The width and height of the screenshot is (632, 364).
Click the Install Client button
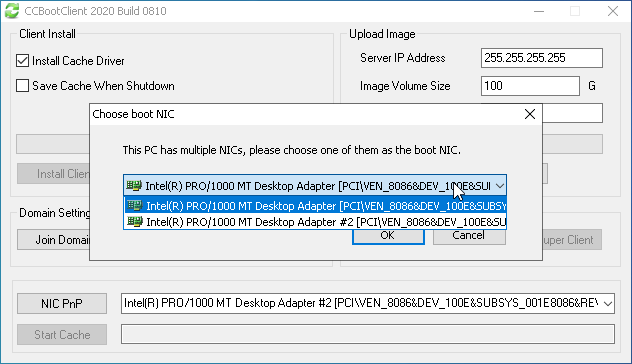click(x=54, y=174)
